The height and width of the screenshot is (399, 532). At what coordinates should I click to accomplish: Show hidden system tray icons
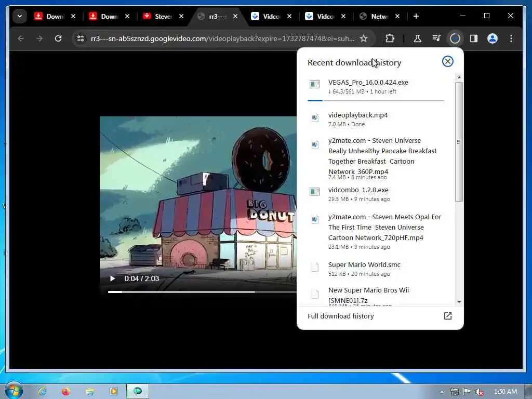click(x=442, y=392)
